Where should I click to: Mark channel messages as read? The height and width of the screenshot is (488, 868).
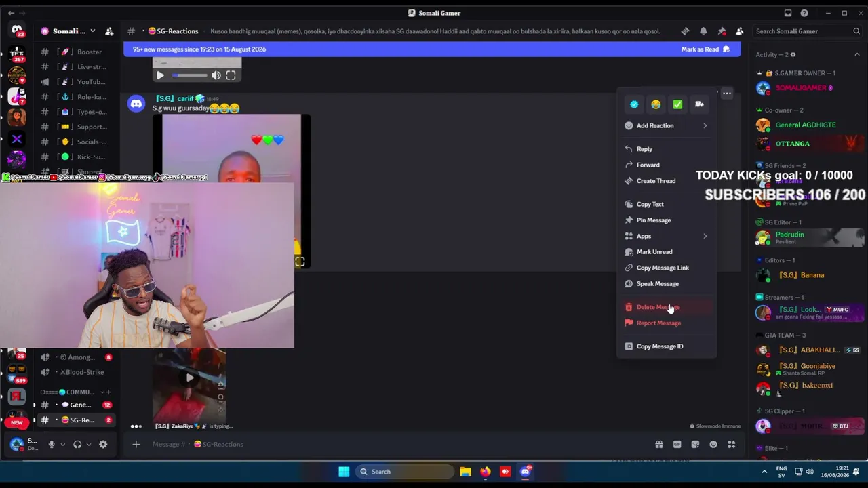[x=705, y=49]
